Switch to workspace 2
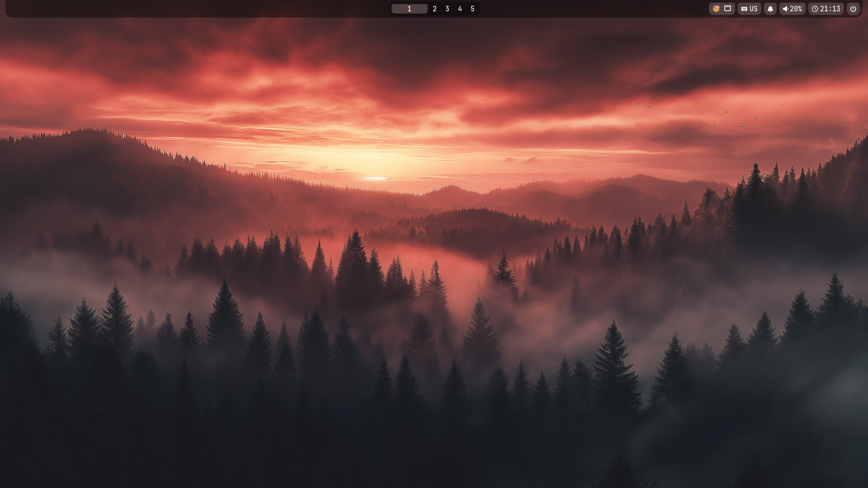 pos(434,9)
